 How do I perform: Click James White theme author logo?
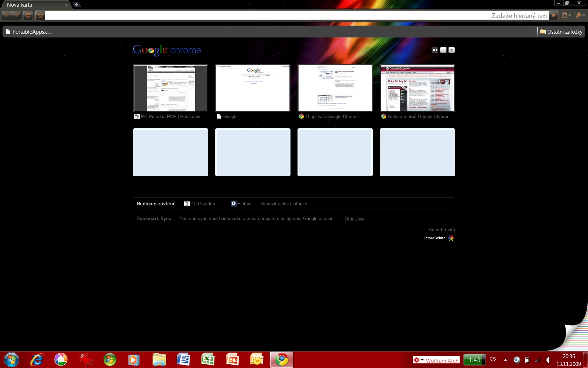439,238
